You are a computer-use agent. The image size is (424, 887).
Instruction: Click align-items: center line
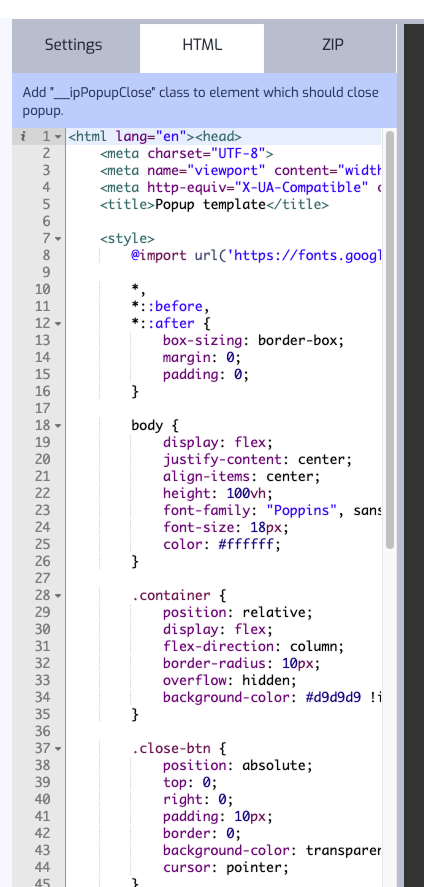(x=241, y=476)
